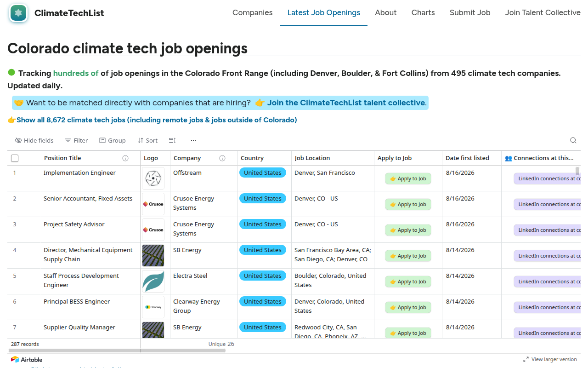Image resolution: width=588 pixels, height=368 pixels.
Task: Open LinkedIn connections for Senior Accountant row
Action: tap(547, 204)
